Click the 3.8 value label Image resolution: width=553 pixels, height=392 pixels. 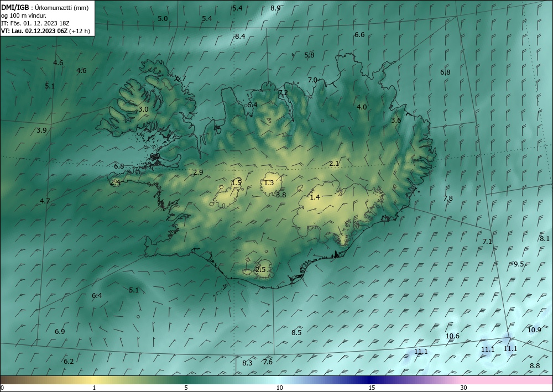(281, 195)
